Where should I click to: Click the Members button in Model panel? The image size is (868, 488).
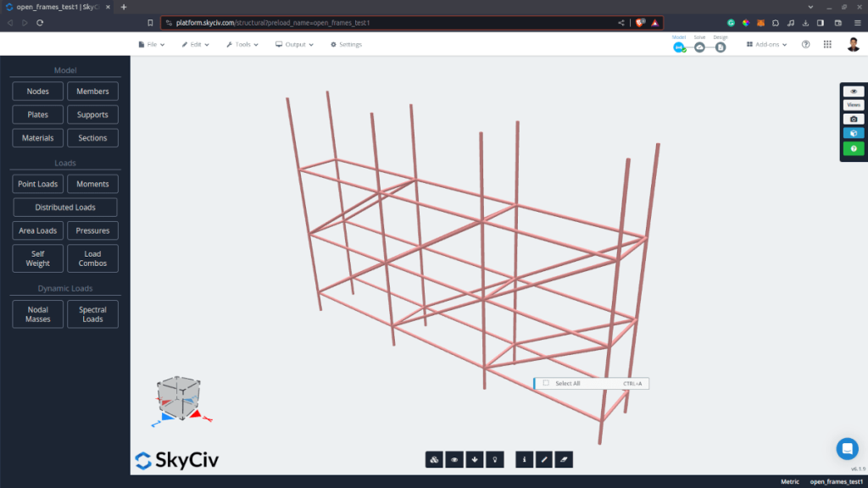[x=92, y=91]
